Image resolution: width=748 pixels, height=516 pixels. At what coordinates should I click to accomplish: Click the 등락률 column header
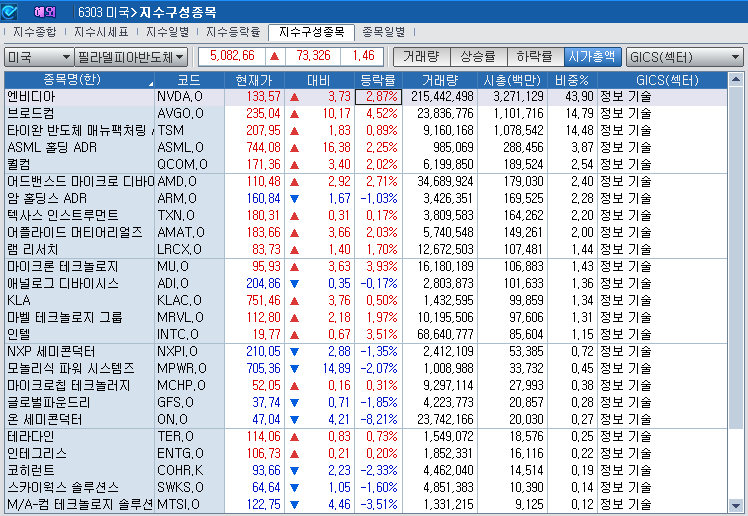pos(378,80)
